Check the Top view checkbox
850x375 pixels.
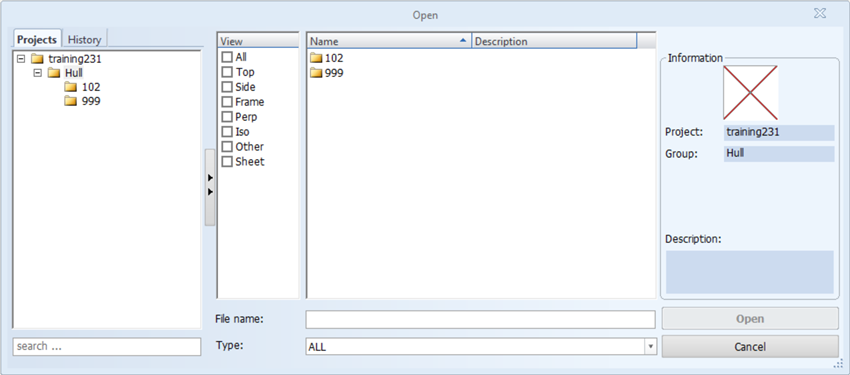coord(227,72)
